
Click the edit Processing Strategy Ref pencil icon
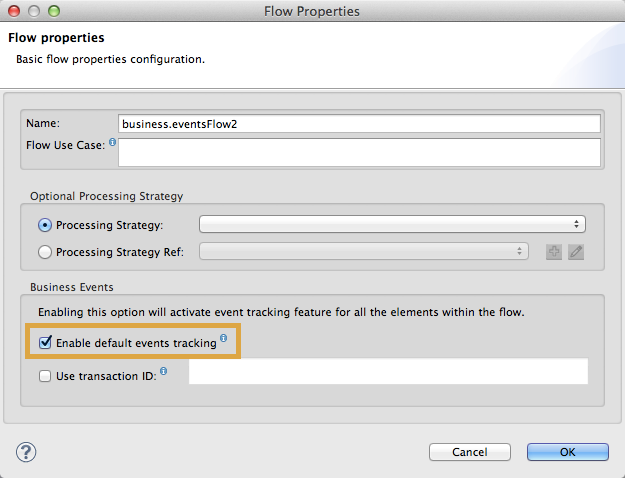(x=576, y=252)
